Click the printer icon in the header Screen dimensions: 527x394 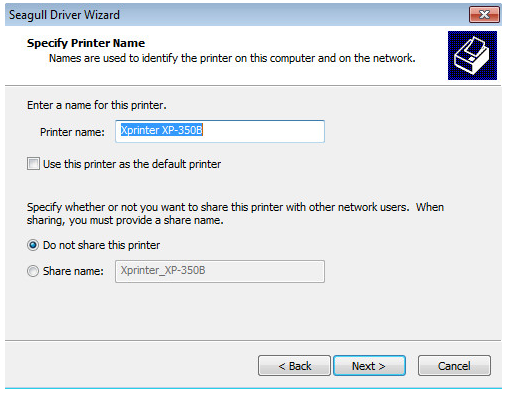472,55
